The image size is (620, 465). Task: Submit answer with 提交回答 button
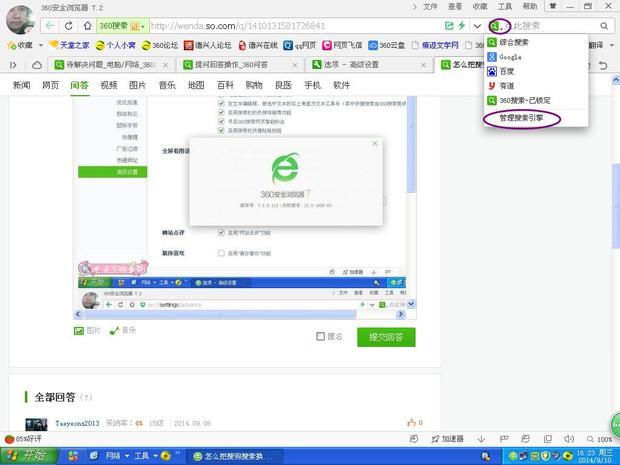pos(386,337)
